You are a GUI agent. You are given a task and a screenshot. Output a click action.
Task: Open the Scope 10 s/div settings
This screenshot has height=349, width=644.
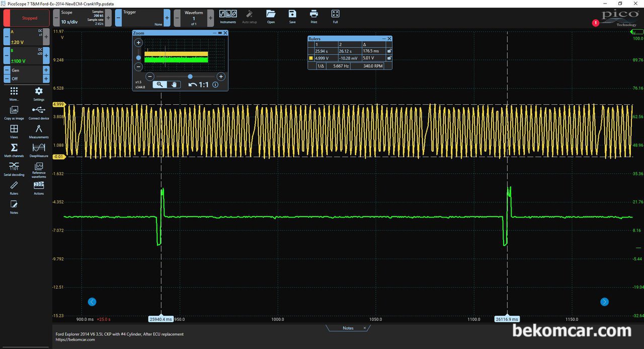click(82, 18)
